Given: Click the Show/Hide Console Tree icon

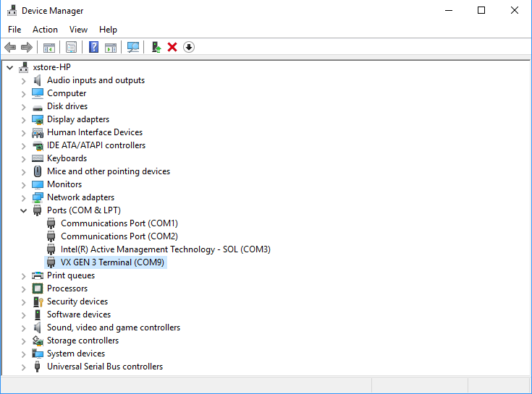Looking at the screenshot, I should click(x=49, y=47).
